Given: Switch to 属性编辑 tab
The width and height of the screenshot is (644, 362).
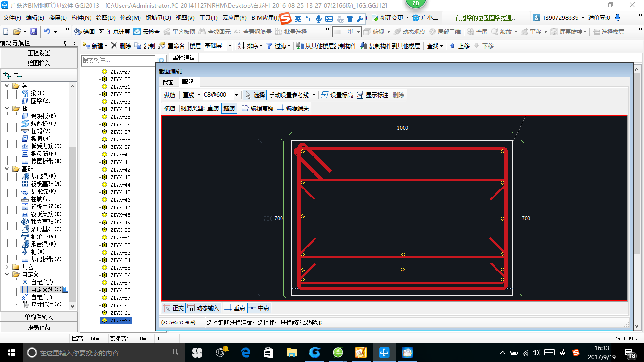Looking at the screenshot, I should [x=183, y=58].
